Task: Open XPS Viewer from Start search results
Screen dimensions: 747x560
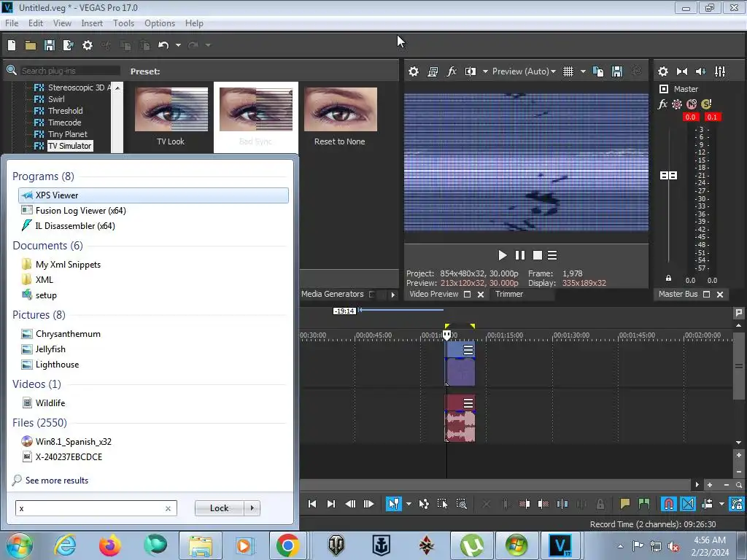Action: click(x=153, y=195)
